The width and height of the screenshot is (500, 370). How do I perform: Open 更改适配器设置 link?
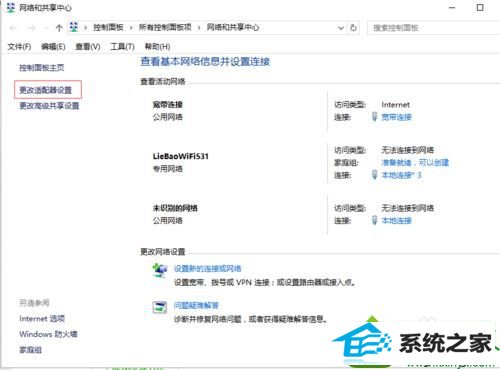point(46,90)
